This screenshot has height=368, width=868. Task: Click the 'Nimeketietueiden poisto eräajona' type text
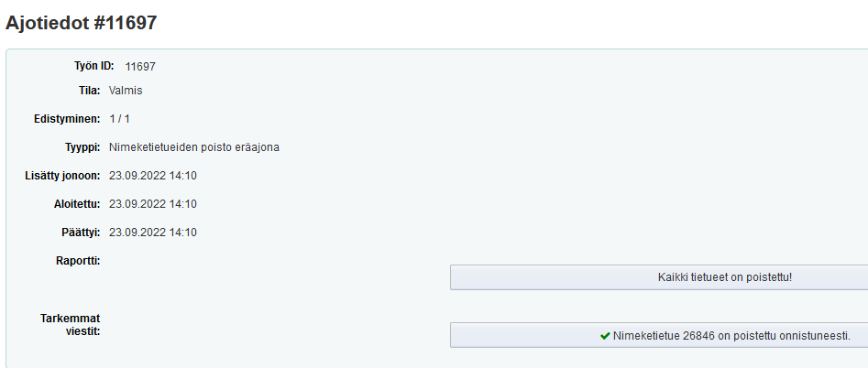point(194,147)
